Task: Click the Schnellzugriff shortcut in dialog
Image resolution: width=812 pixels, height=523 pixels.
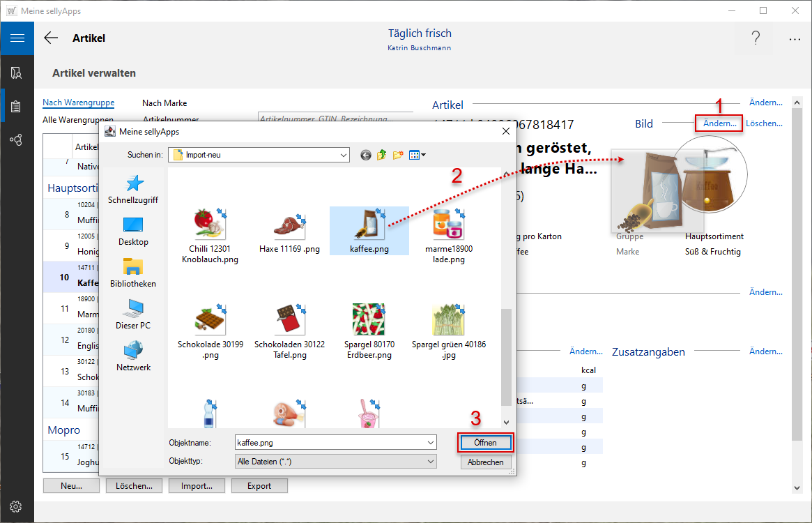Action: click(133, 189)
